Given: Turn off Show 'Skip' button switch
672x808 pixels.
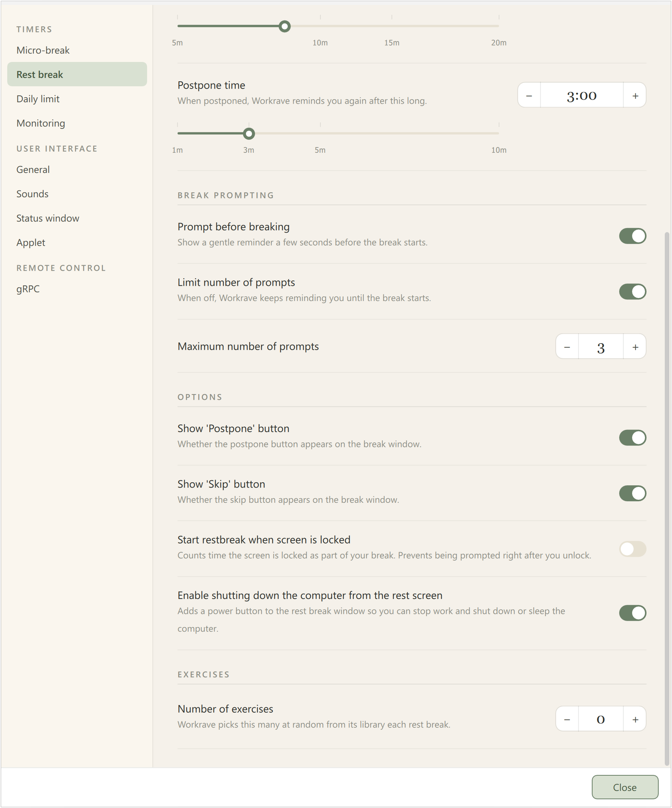Looking at the screenshot, I should 632,494.
